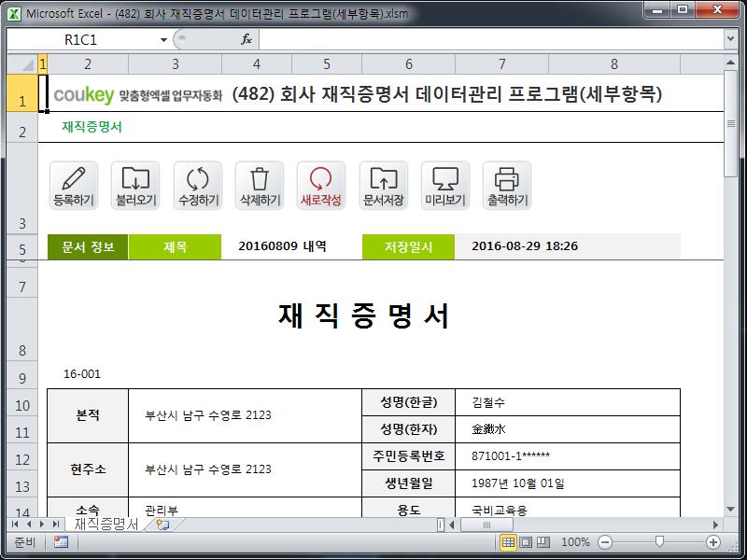The image size is (747, 560).
Task: Click the fx insert function icon
Action: 247,39
